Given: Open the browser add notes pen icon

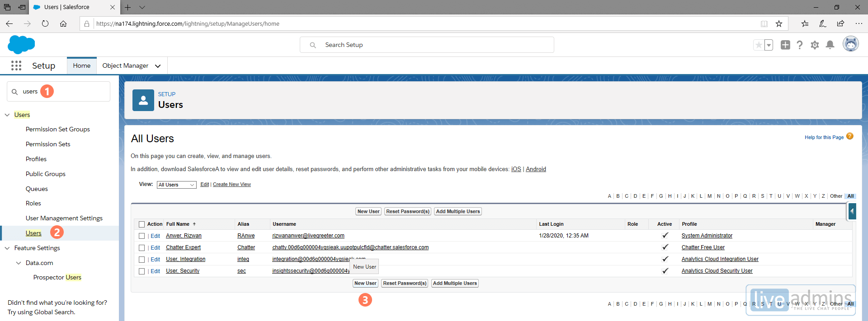Looking at the screenshot, I should 823,23.
